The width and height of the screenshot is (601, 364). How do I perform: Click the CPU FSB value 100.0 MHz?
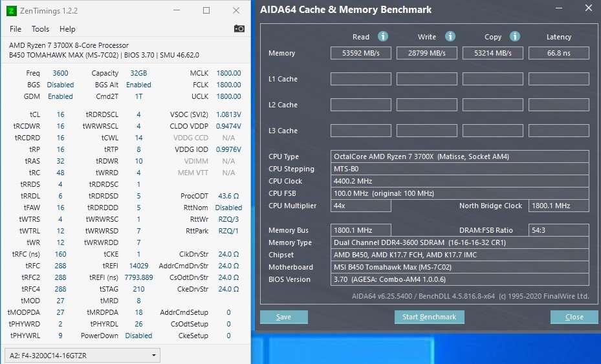(x=459, y=193)
